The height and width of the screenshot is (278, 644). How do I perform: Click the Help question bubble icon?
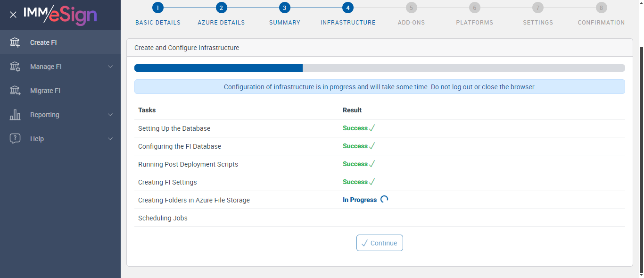point(15,139)
